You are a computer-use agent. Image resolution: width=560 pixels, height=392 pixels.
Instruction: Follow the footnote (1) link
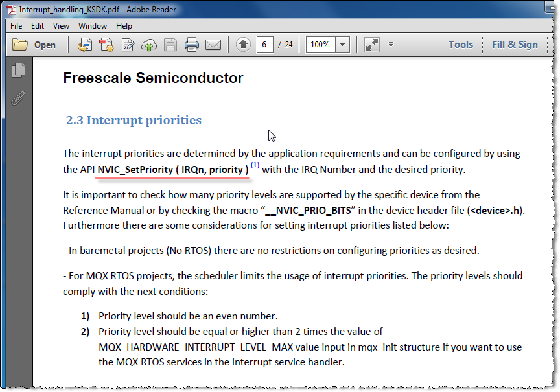255,165
